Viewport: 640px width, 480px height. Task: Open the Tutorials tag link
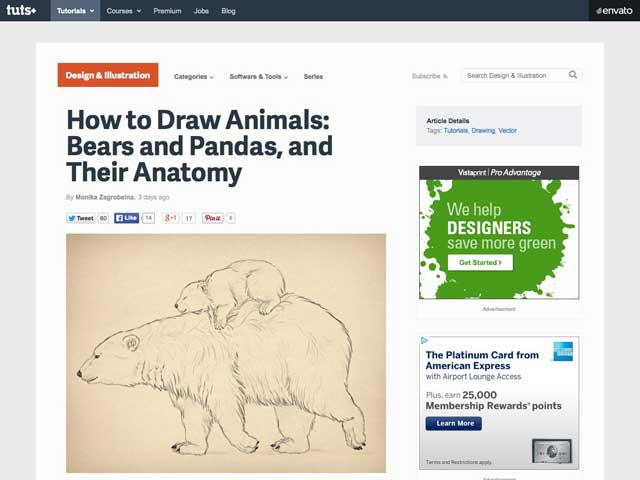(456, 131)
